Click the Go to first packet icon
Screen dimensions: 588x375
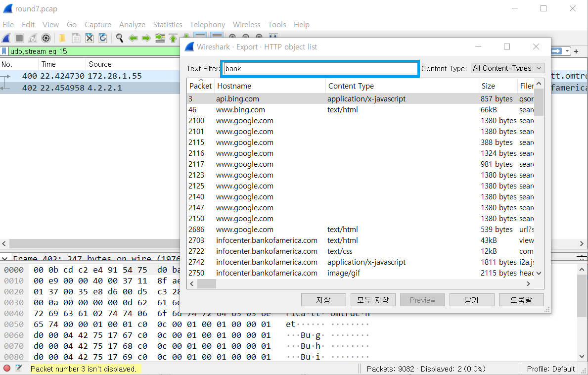173,38
